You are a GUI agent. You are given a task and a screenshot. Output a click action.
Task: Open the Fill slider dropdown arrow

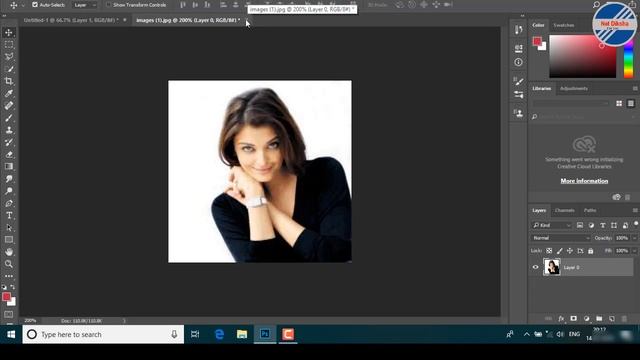pos(634,251)
